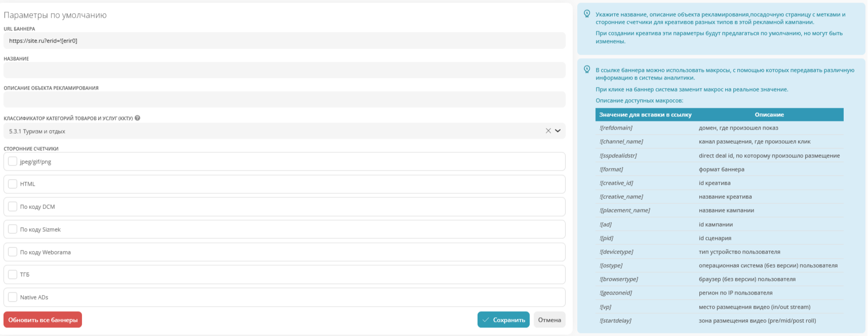The width and height of the screenshot is (868, 336).
Task: Focus the URL баннера input field
Action: click(284, 40)
